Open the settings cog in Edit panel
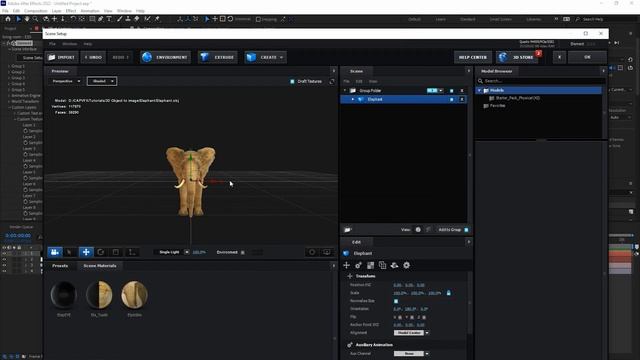This screenshot has height=360, width=640. (407, 265)
